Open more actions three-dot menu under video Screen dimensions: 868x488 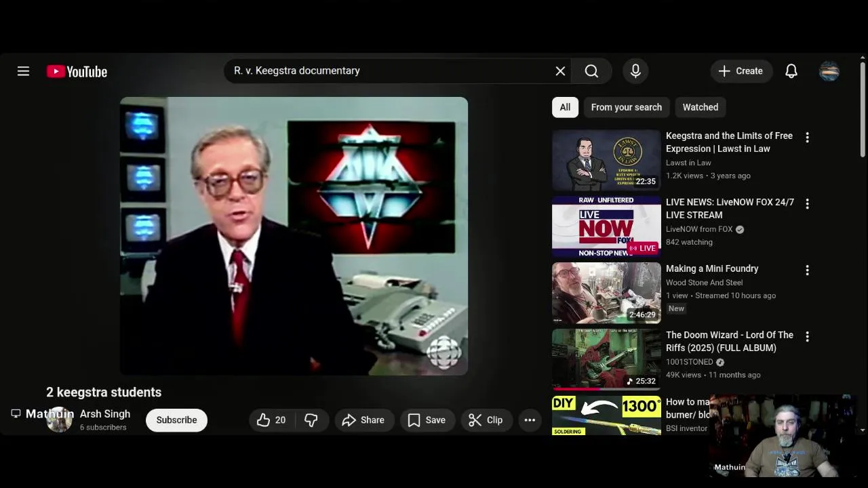coord(530,420)
